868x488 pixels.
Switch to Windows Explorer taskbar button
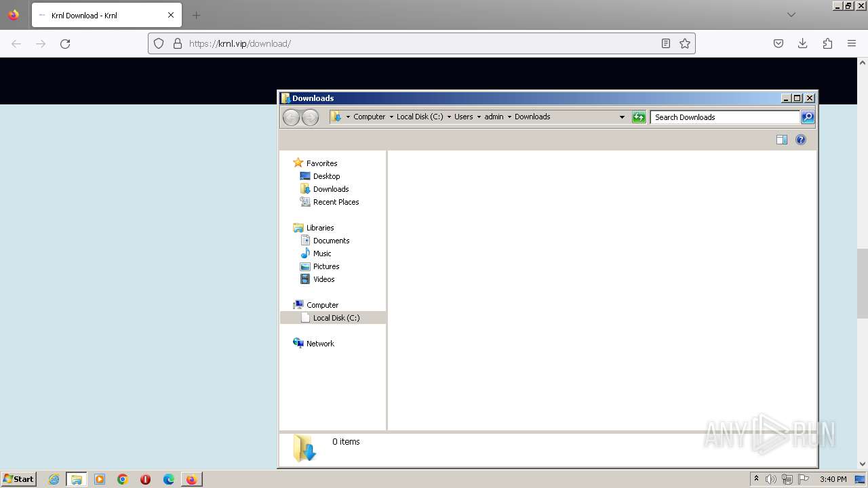point(77,479)
